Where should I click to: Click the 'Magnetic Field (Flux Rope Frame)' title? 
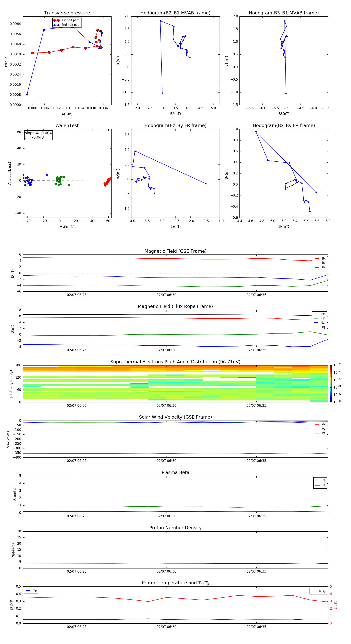click(x=175, y=307)
